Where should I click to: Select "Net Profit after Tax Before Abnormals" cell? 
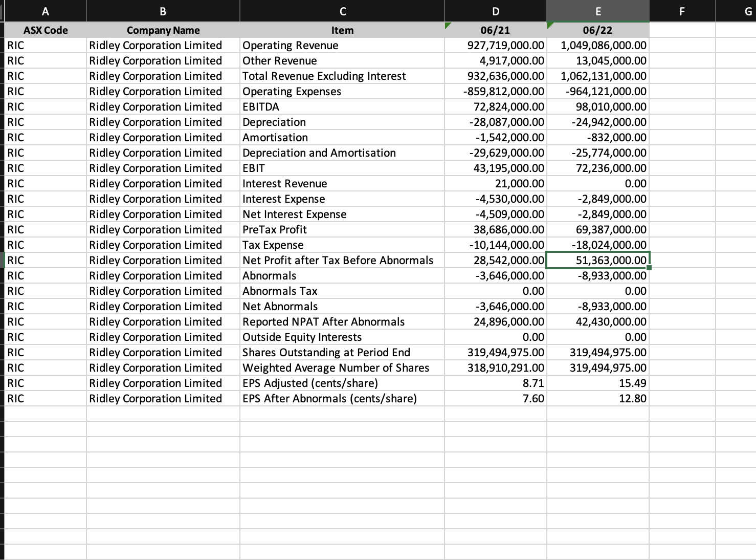point(342,261)
